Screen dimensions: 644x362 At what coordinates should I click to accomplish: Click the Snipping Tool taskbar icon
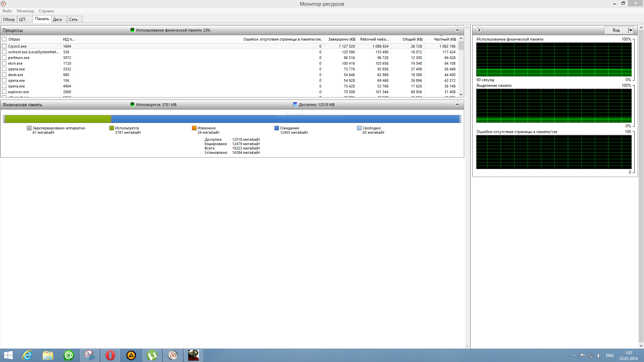[90, 355]
